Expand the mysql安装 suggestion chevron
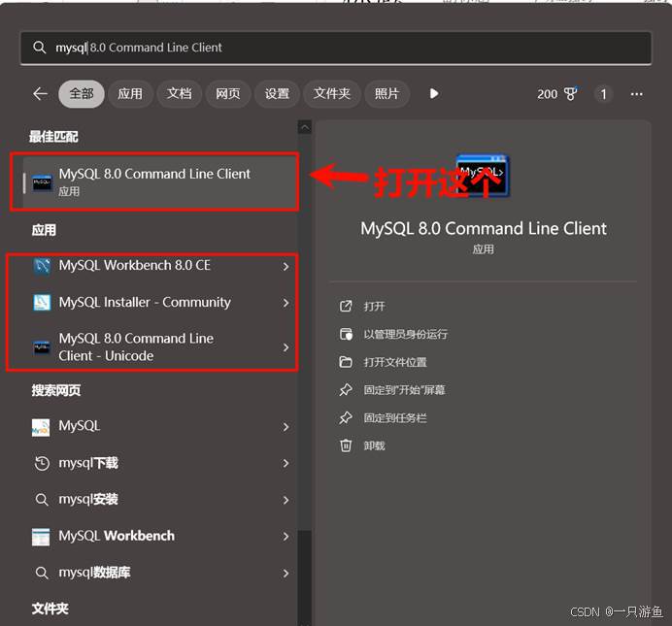This screenshot has height=626, width=672. 286,500
